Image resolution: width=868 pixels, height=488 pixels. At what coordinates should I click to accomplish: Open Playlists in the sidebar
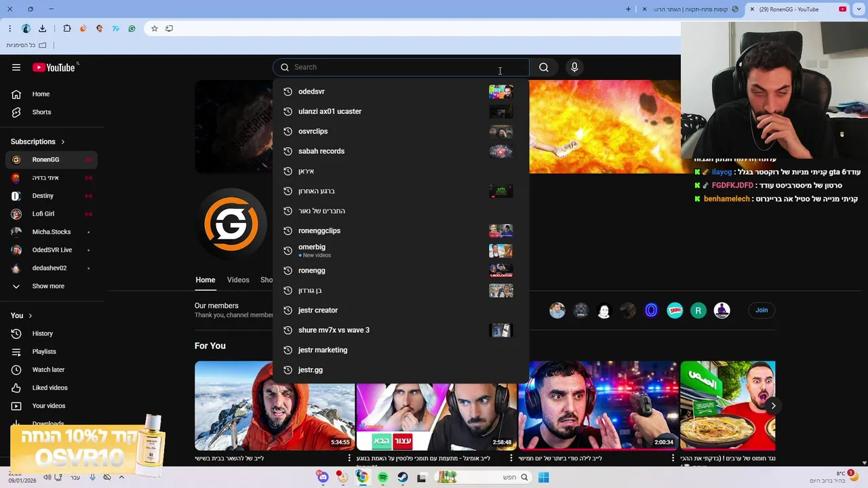(x=52, y=352)
